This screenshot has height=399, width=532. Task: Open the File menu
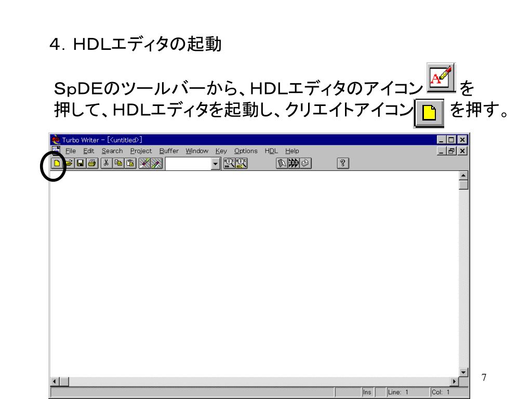pos(71,151)
